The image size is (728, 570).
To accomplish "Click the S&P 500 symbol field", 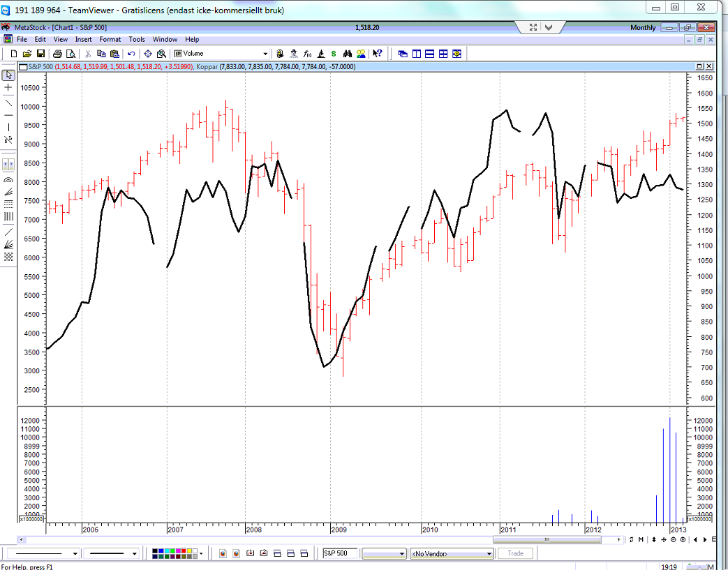I will point(340,553).
